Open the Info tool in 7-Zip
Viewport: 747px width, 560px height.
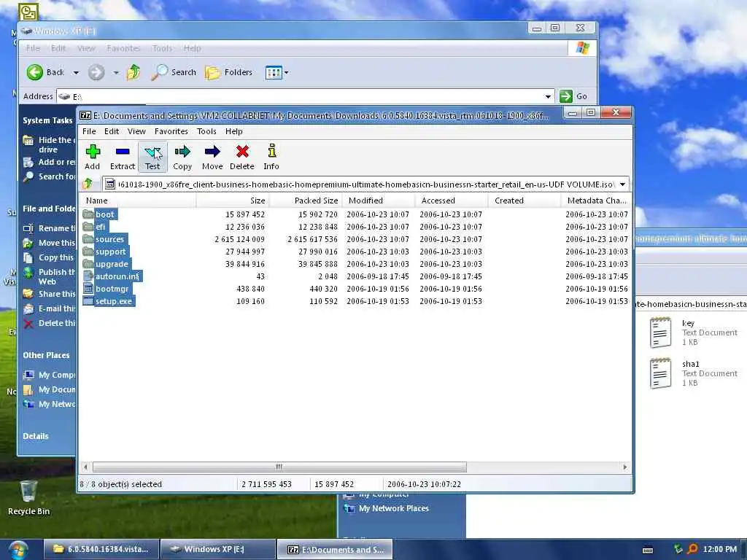[x=271, y=157]
